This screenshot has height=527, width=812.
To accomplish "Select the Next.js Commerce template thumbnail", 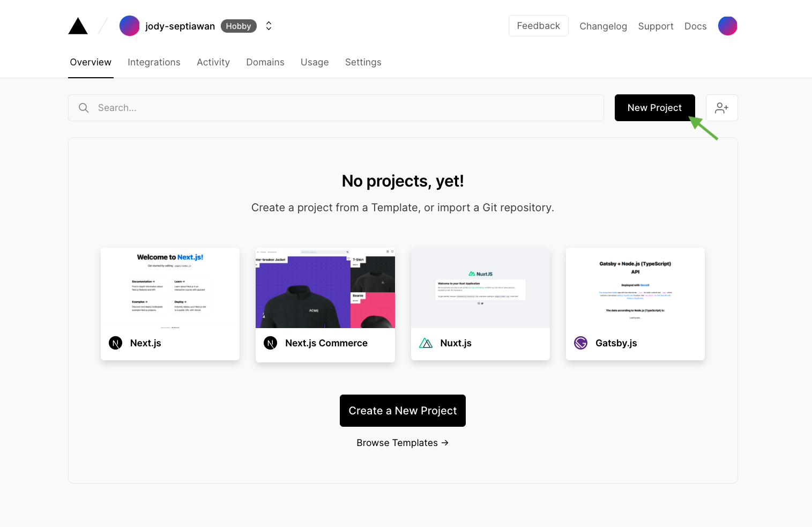I will (325, 288).
